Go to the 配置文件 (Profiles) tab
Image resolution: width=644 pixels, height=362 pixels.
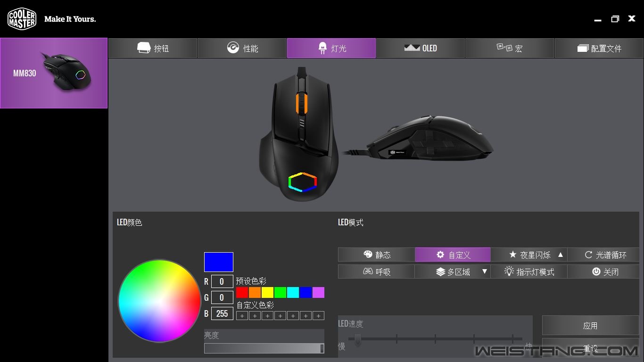coord(599,48)
